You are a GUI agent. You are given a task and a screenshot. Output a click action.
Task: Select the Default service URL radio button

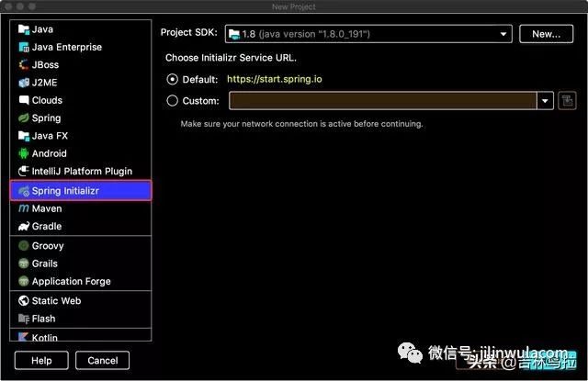(172, 80)
